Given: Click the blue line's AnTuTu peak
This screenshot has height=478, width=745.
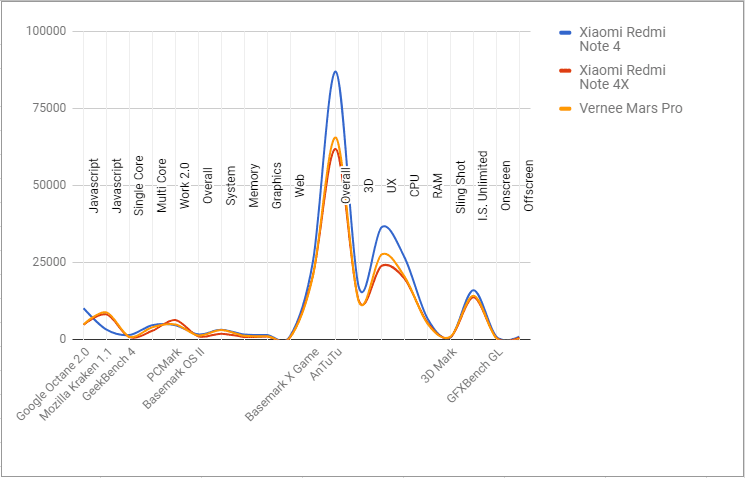Looking at the screenshot, I should tap(335, 72).
